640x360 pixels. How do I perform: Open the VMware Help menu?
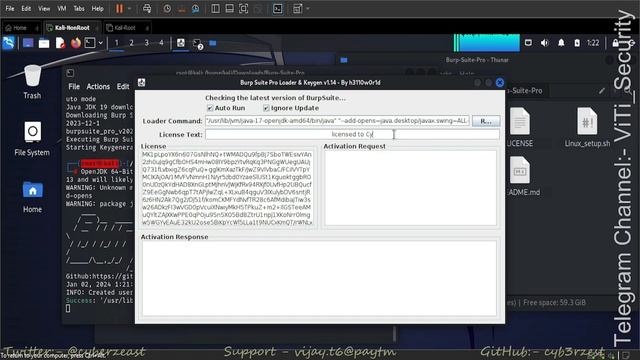click(97, 9)
